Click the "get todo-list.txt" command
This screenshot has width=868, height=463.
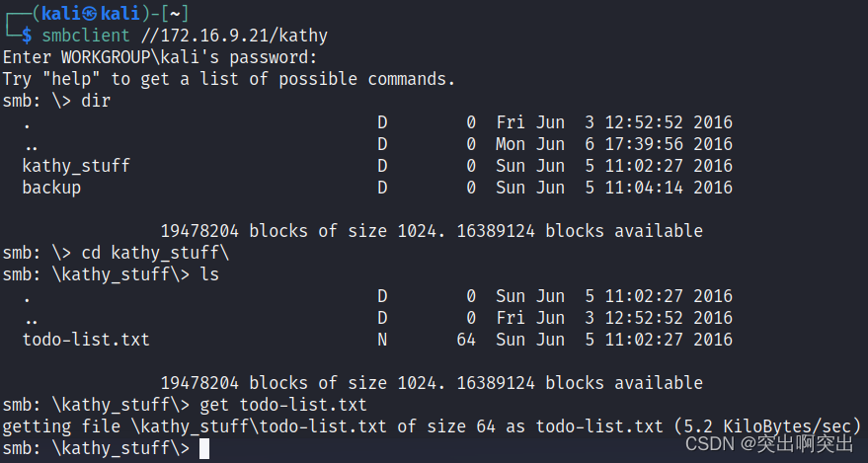tap(283, 405)
